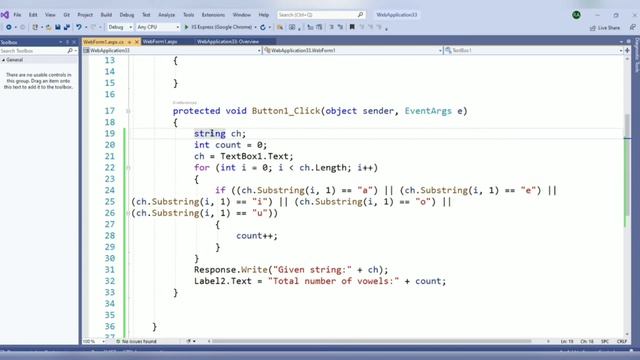
Task: Toggle auto hide pin on Toolbox panel
Action: tap(67, 42)
